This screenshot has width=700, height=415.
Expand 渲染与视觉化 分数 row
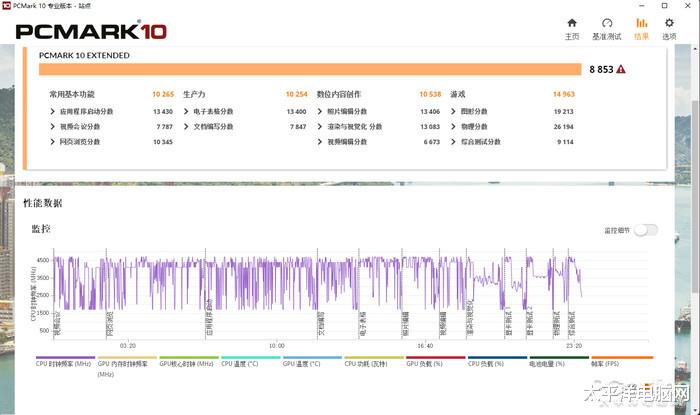(x=319, y=126)
